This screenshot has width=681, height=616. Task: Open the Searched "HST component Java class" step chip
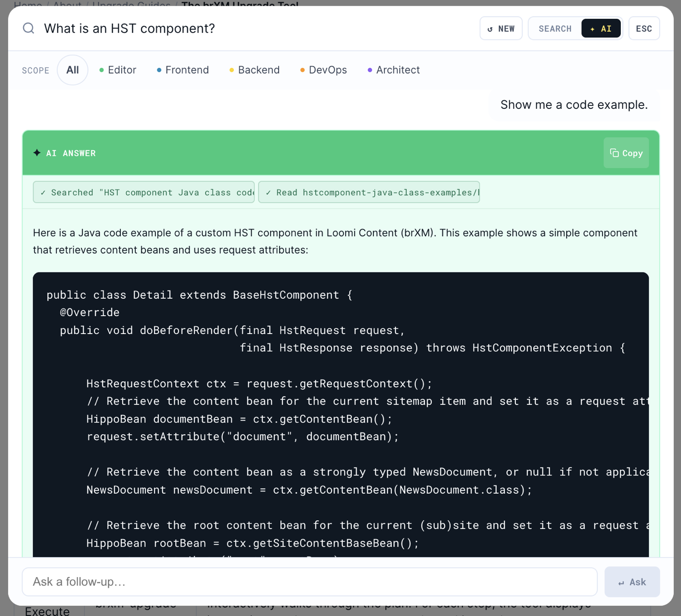coord(144,192)
